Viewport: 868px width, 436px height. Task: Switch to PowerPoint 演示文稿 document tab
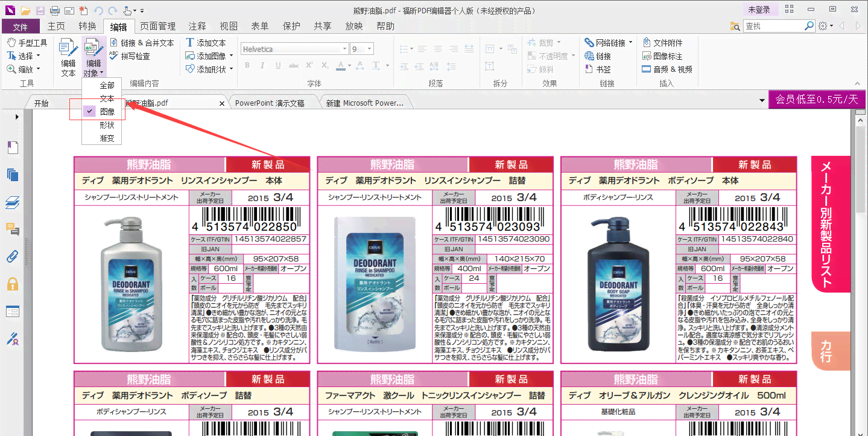point(270,103)
